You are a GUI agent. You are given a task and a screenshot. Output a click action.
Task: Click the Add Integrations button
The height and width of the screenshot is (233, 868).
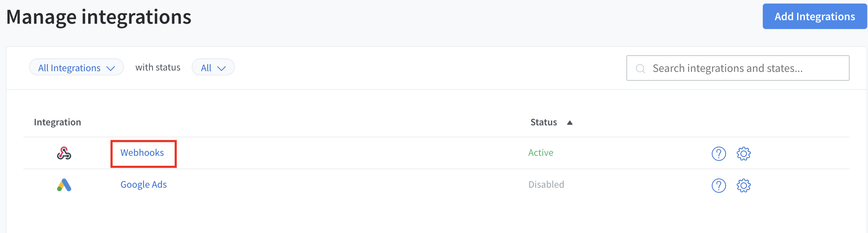(815, 17)
